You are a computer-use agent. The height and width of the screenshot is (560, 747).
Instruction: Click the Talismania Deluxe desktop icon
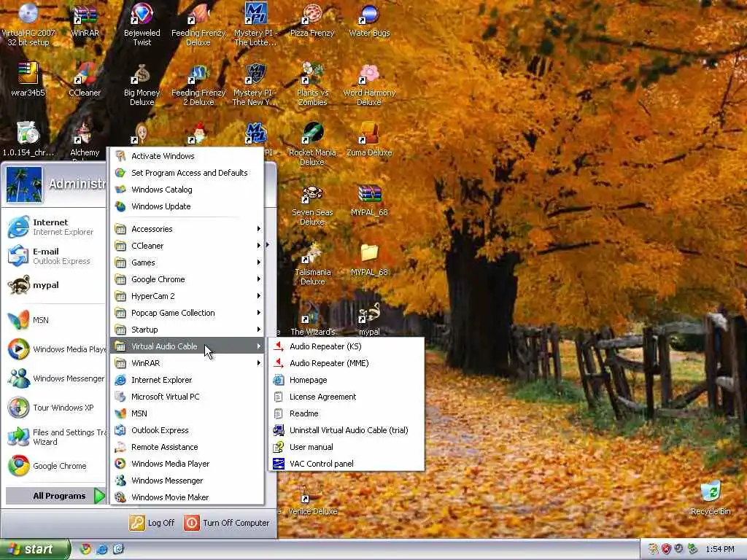(x=312, y=264)
